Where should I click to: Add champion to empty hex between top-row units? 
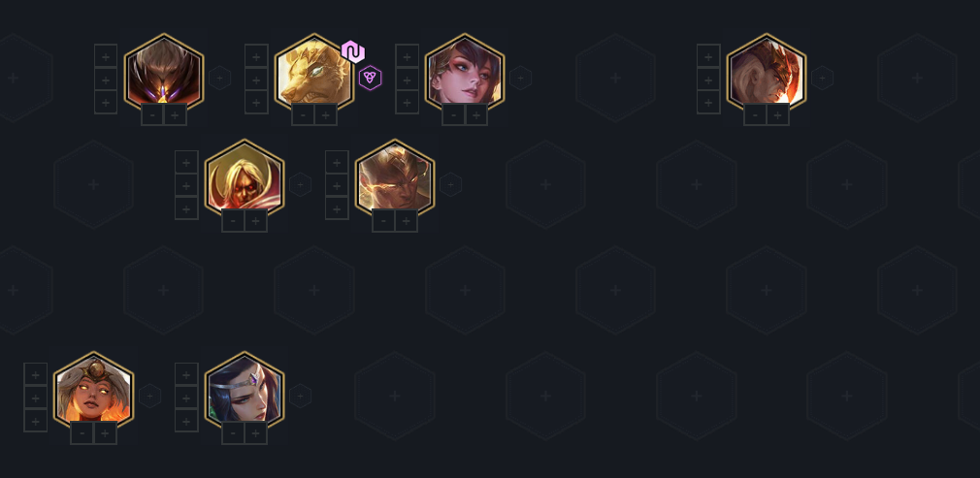click(x=615, y=78)
